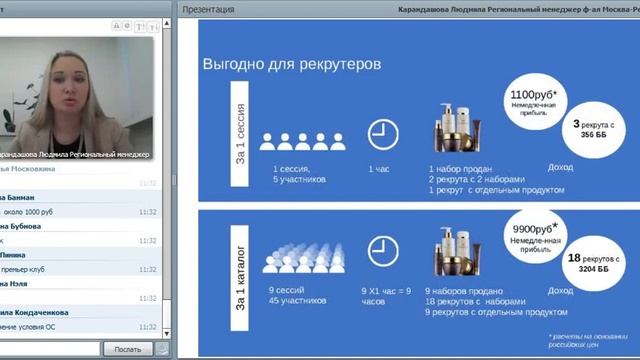Click the '9900руб*' profit circle on slide

[x=535, y=237]
